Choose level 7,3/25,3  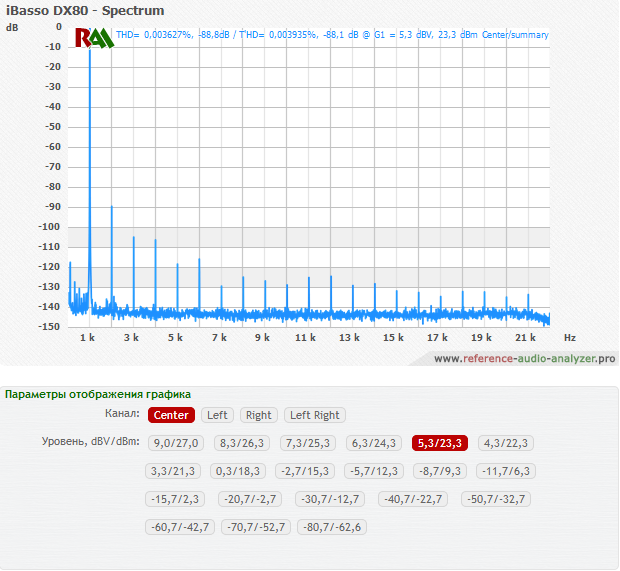click(x=308, y=443)
